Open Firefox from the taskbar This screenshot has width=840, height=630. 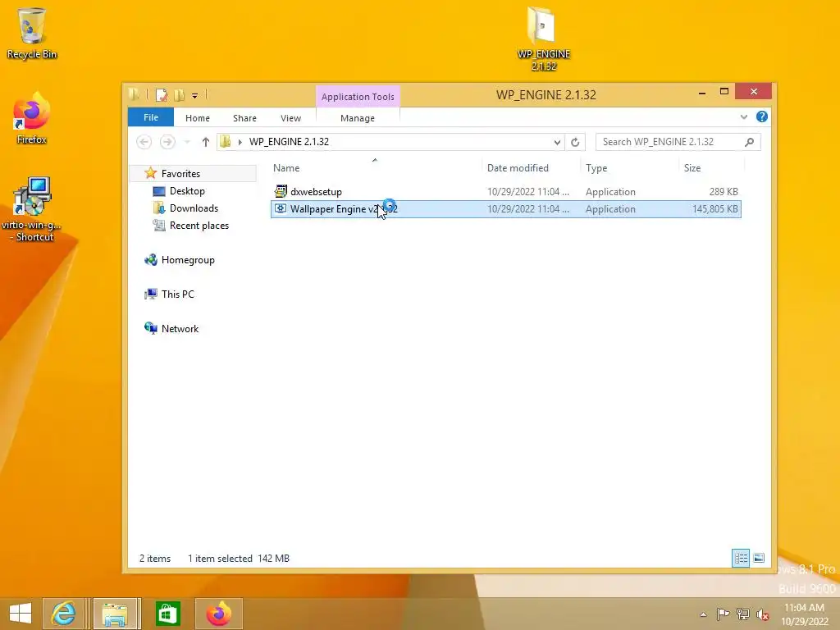pos(218,614)
